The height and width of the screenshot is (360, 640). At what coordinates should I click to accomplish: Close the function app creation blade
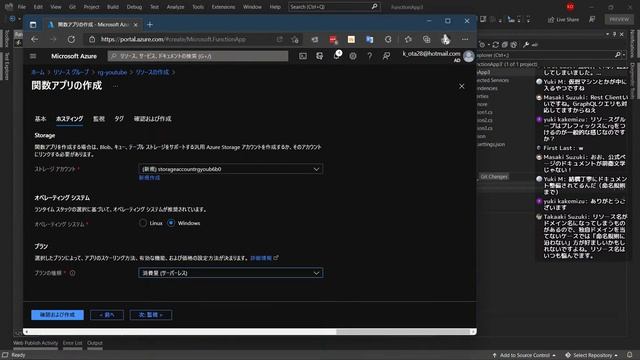(x=462, y=87)
